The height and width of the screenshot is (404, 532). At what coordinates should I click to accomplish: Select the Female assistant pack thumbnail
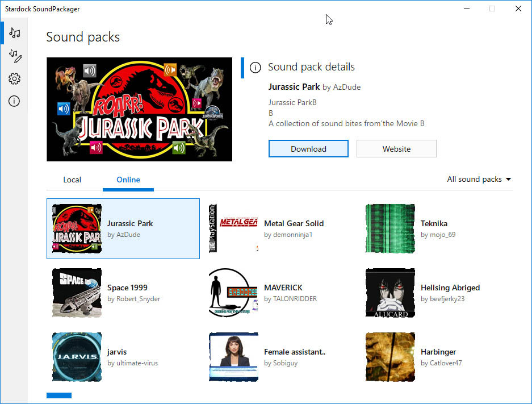coord(233,357)
